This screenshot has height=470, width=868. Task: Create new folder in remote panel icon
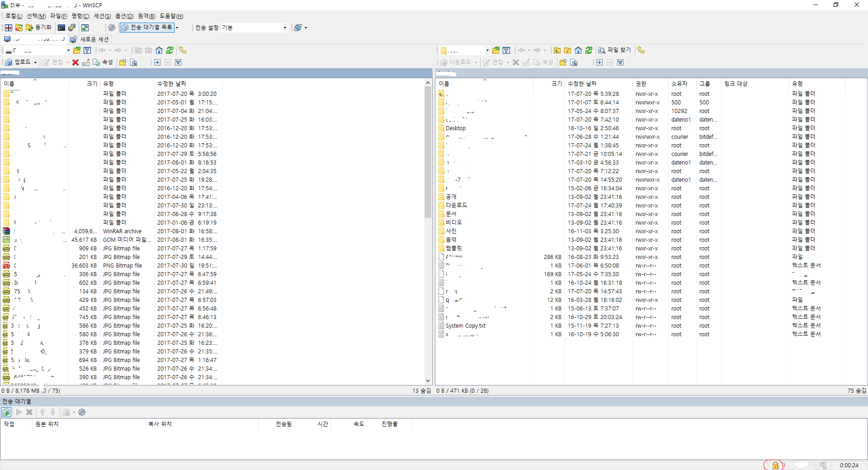[563, 62]
